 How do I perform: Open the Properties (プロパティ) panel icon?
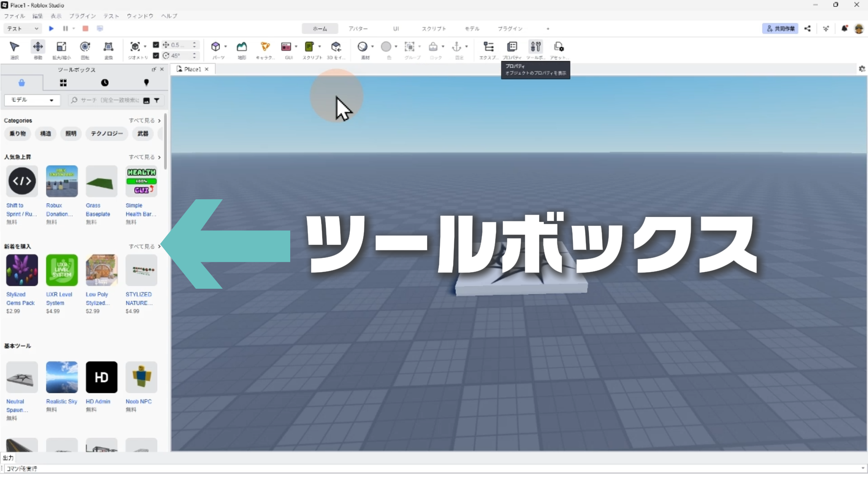coord(512,47)
